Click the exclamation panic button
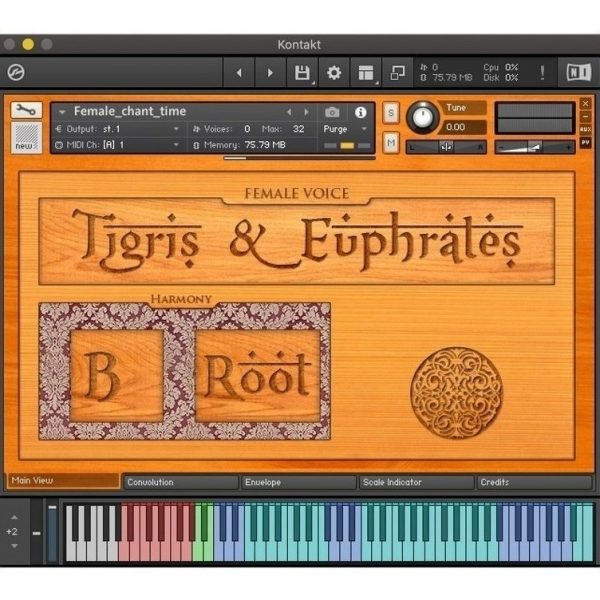 542,72
